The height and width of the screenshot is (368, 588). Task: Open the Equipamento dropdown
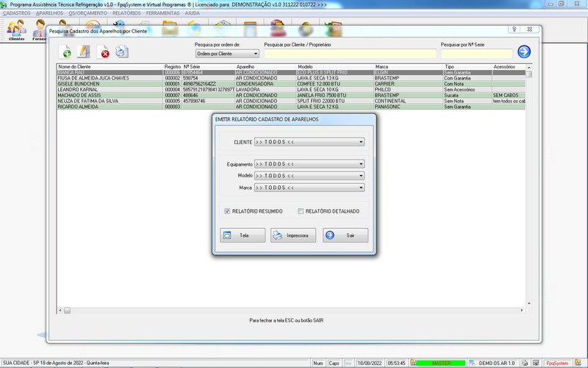point(309,164)
